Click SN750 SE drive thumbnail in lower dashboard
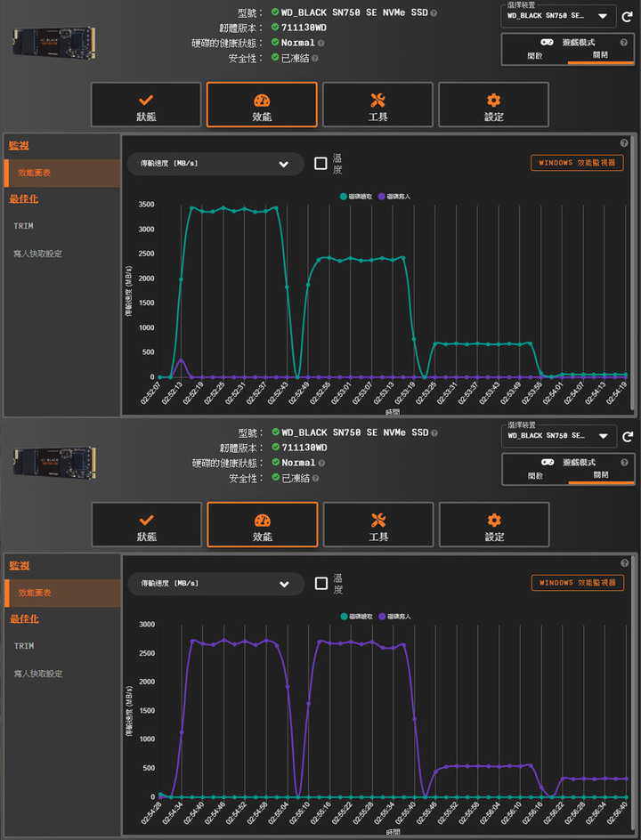 [54, 463]
